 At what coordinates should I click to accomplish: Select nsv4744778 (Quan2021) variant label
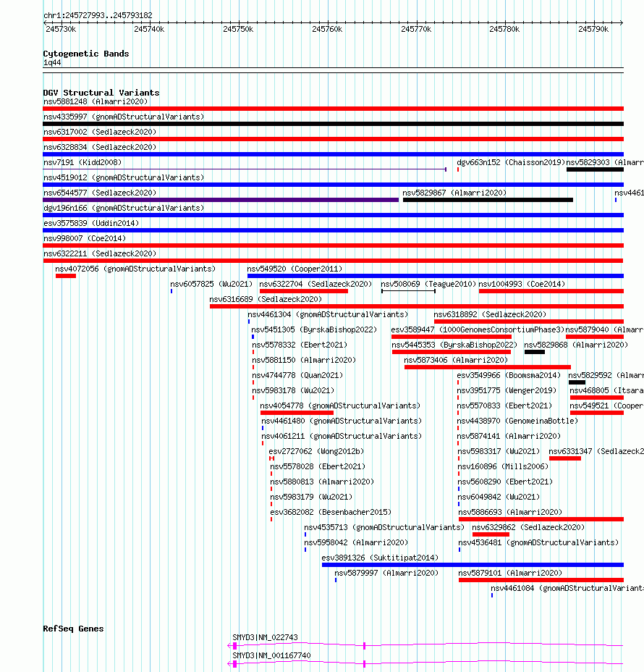[x=297, y=375]
